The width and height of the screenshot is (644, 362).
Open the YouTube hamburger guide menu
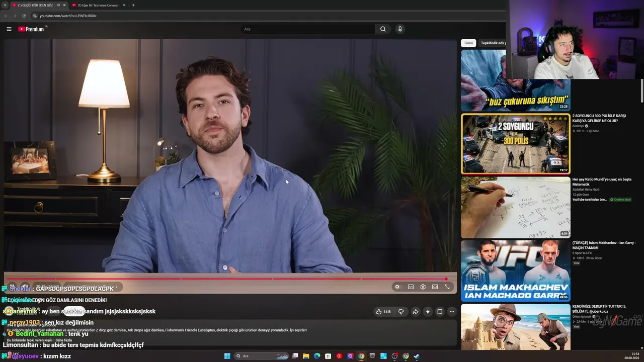pyautogui.click(x=9, y=29)
